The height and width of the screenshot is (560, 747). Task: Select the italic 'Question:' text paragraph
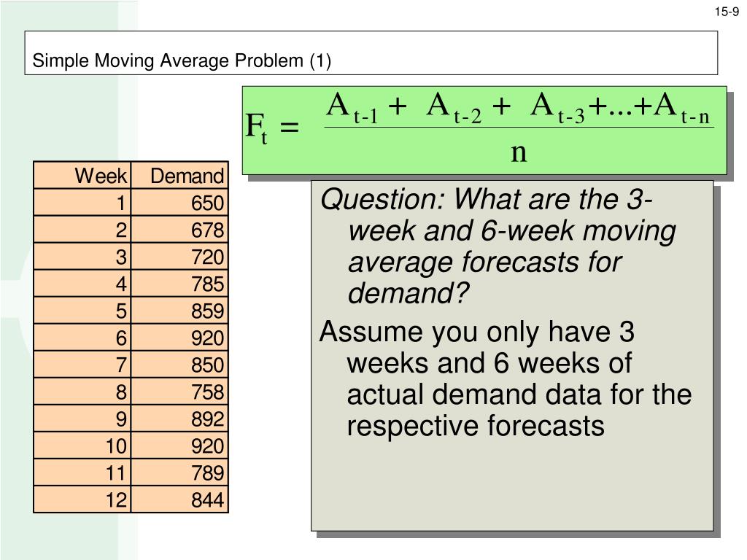click(498, 246)
